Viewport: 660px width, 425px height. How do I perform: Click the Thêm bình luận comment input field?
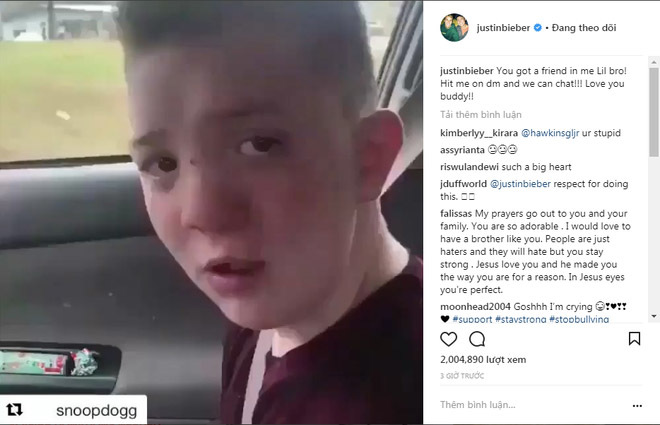pyautogui.click(x=532, y=405)
